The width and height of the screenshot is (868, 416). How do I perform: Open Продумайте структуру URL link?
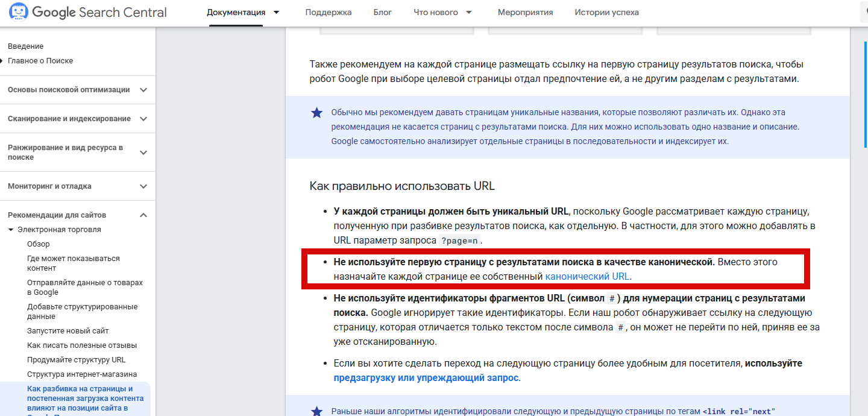point(77,360)
